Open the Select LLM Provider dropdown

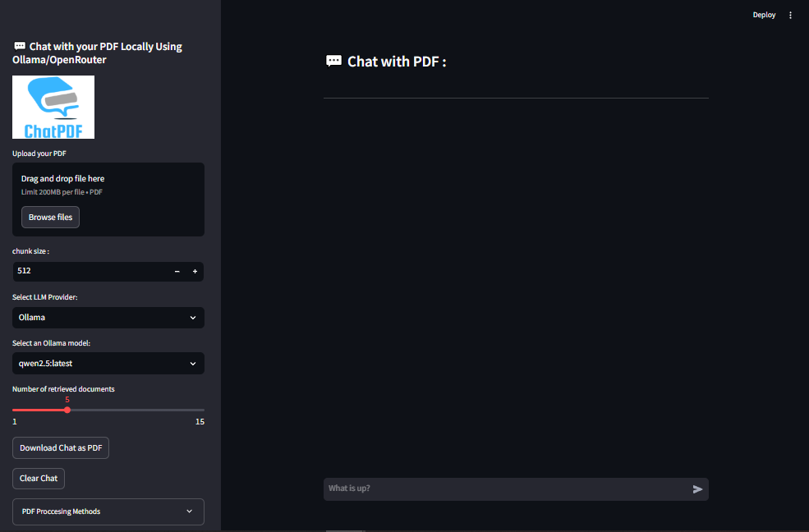(108, 318)
